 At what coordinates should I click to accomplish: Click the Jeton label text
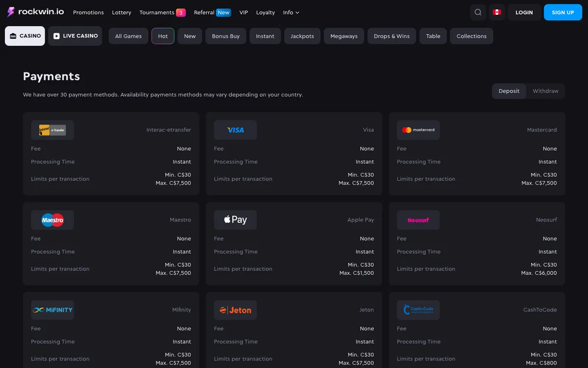(367, 310)
